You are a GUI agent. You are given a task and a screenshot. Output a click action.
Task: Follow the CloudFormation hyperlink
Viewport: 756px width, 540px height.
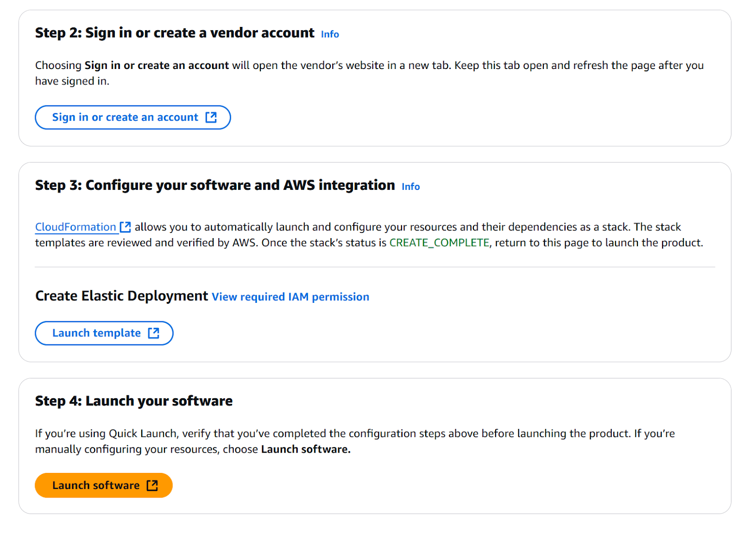tap(76, 227)
